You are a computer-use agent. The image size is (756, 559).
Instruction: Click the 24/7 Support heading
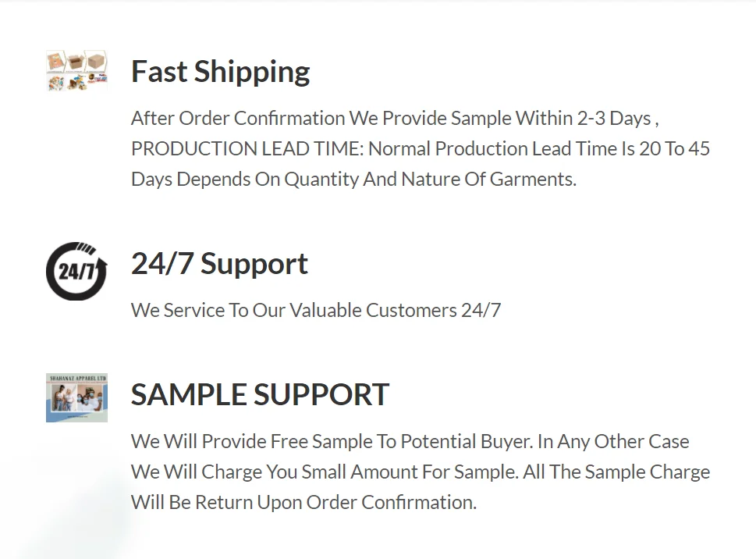point(219,264)
